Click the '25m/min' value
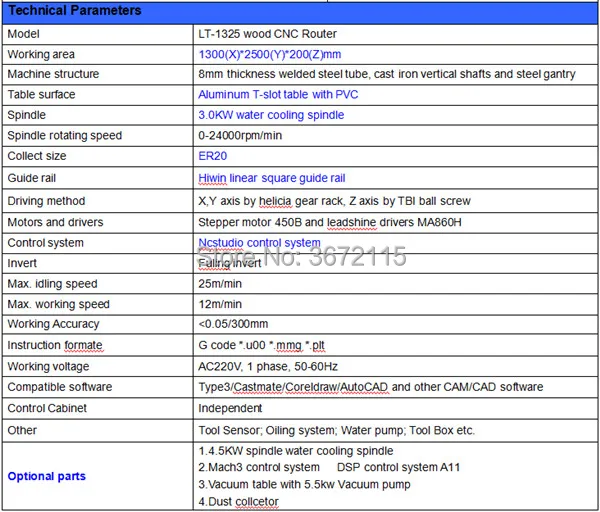 click(x=220, y=284)
